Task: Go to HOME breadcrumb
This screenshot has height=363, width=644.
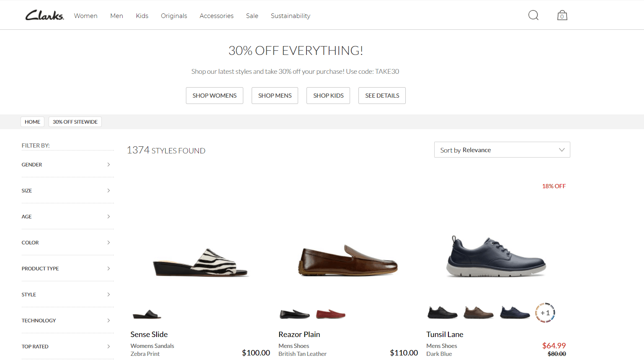Action: tap(32, 122)
